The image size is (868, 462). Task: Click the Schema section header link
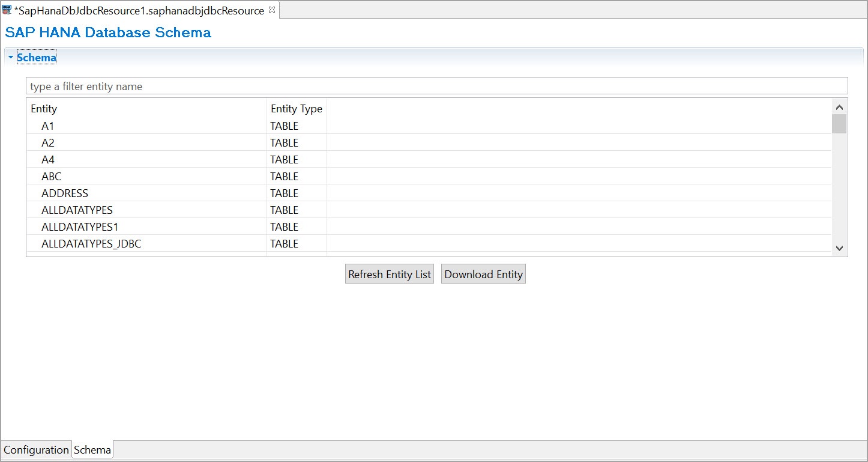37,58
